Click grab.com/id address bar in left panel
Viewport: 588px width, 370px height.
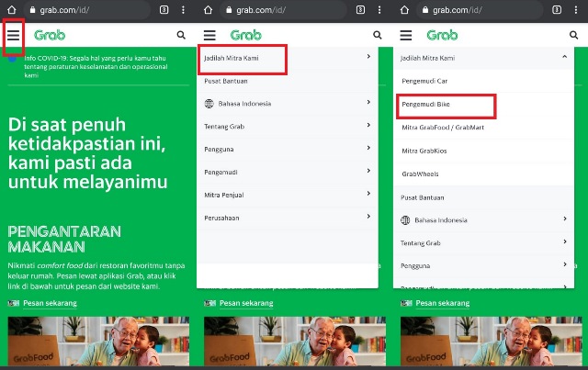click(87, 10)
